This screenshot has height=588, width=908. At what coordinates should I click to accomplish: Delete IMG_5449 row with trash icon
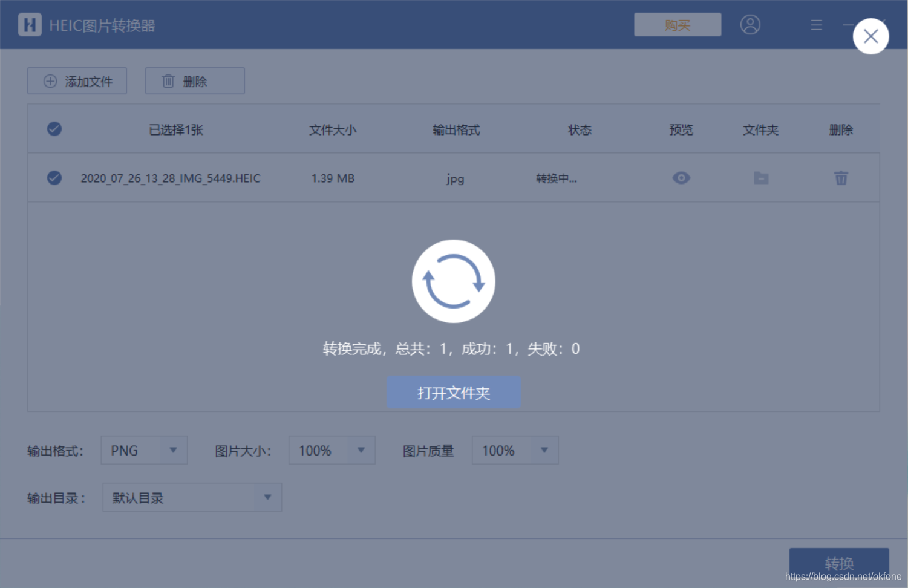tap(841, 178)
